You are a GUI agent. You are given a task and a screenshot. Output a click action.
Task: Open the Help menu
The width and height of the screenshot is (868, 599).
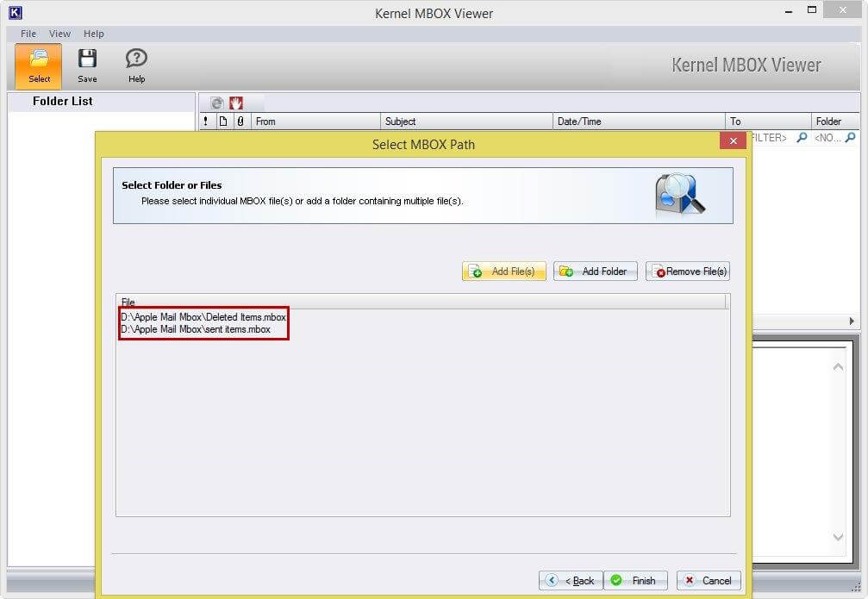pos(94,34)
